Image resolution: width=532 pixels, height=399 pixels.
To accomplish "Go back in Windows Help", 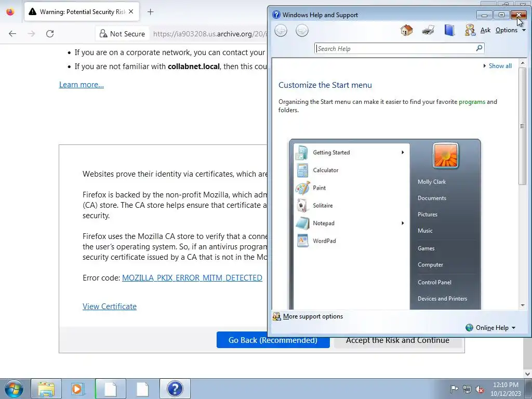I will tap(281, 31).
